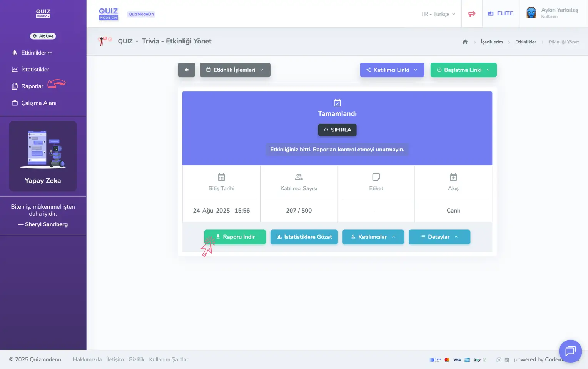Click the megaphone announcements icon
Image resolution: width=588 pixels, height=369 pixels.
click(472, 14)
